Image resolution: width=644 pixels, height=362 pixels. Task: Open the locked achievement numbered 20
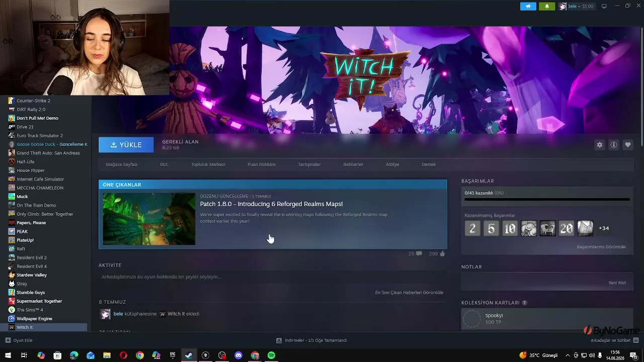567,228
